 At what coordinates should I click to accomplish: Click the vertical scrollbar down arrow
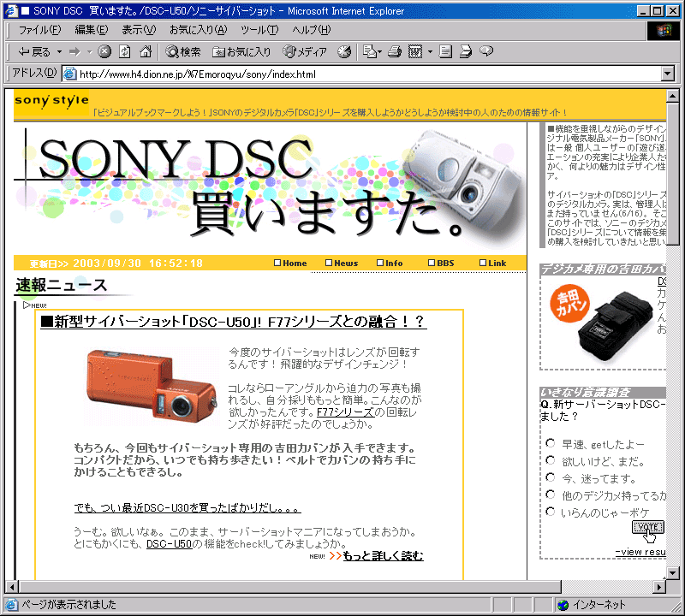click(x=673, y=572)
